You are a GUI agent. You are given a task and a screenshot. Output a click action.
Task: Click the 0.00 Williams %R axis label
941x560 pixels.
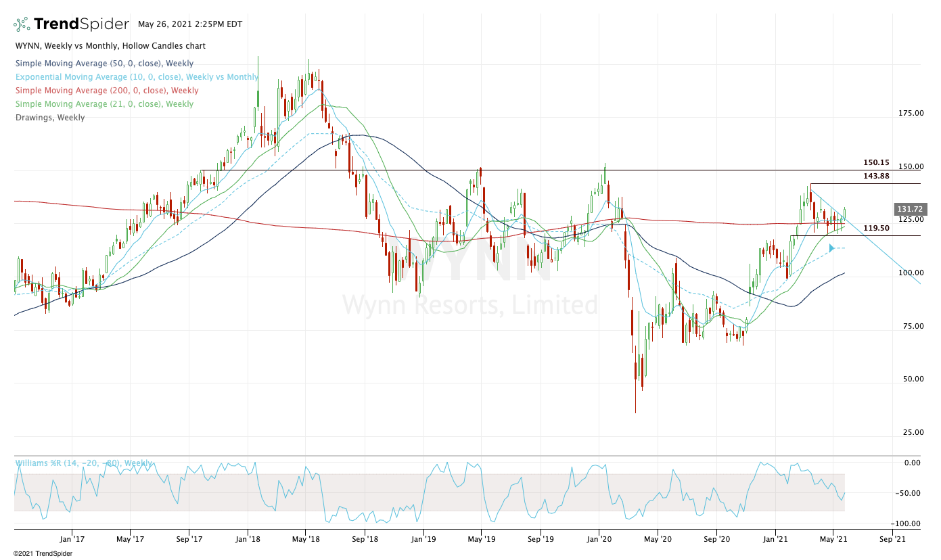pos(913,463)
